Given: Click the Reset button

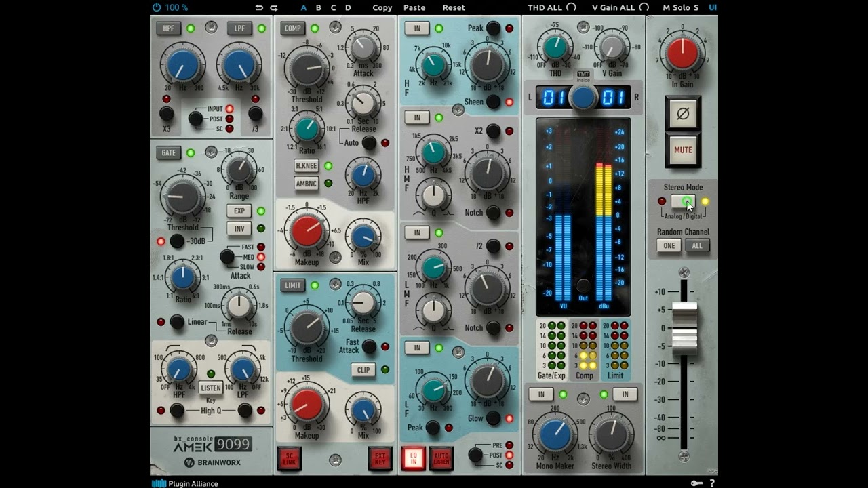Looking at the screenshot, I should pos(454,7).
